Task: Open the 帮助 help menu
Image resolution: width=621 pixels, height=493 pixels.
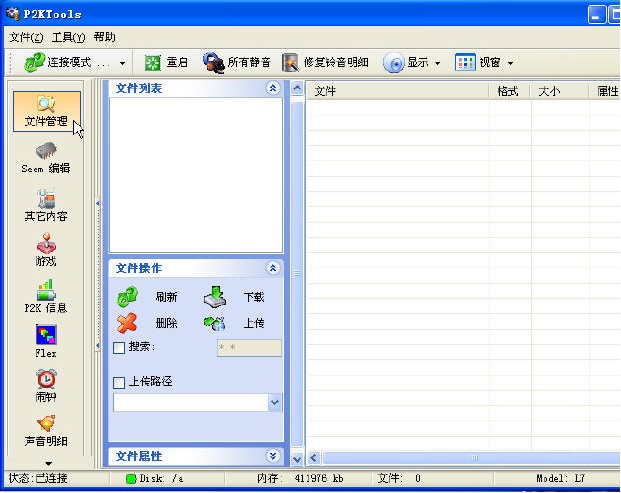Action: point(105,37)
